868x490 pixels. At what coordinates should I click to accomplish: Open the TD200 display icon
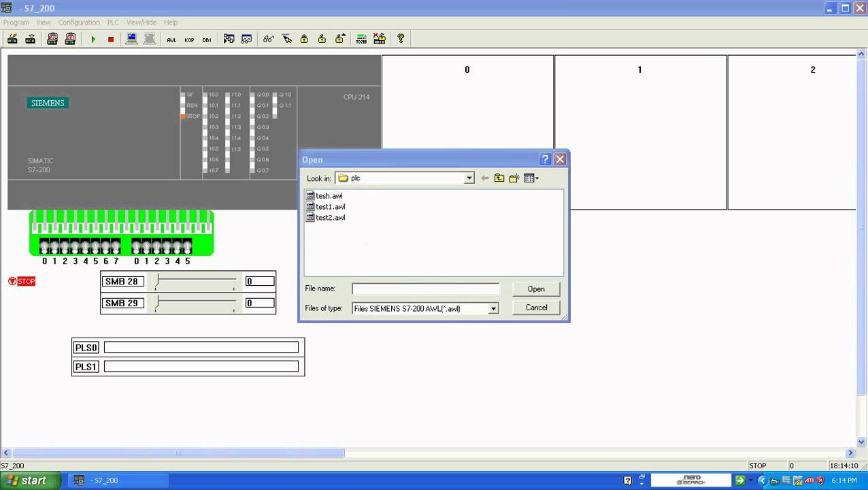(x=361, y=39)
